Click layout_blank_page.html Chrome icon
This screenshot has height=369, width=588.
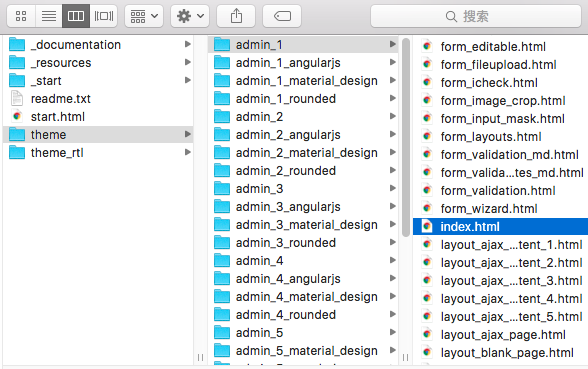[427, 352]
